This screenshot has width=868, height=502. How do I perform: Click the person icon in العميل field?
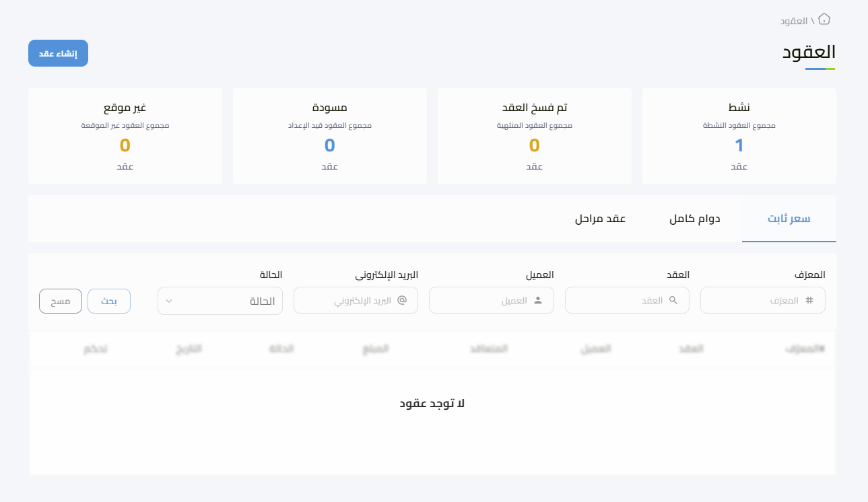point(538,301)
